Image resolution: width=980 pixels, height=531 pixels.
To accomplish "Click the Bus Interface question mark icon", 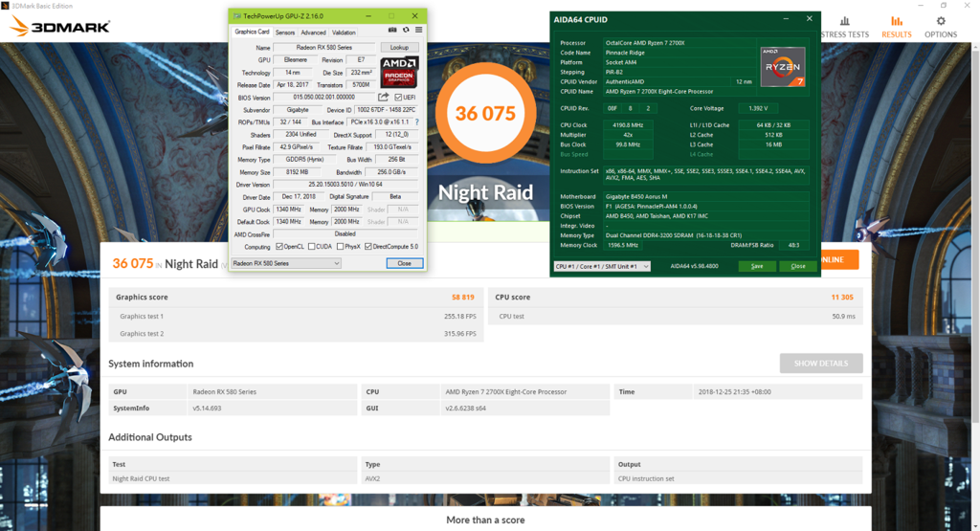I will (x=417, y=122).
